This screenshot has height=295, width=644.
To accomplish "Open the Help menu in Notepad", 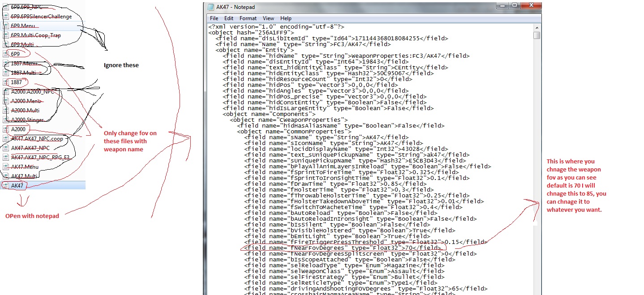I will [286, 18].
